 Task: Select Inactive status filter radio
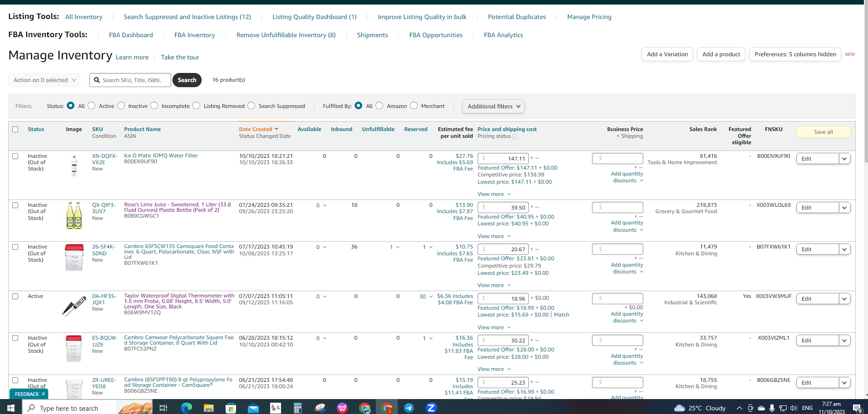tap(121, 106)
